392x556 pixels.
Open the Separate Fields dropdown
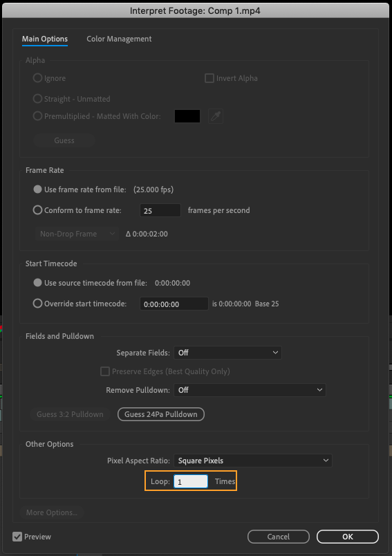click(227, 353)
